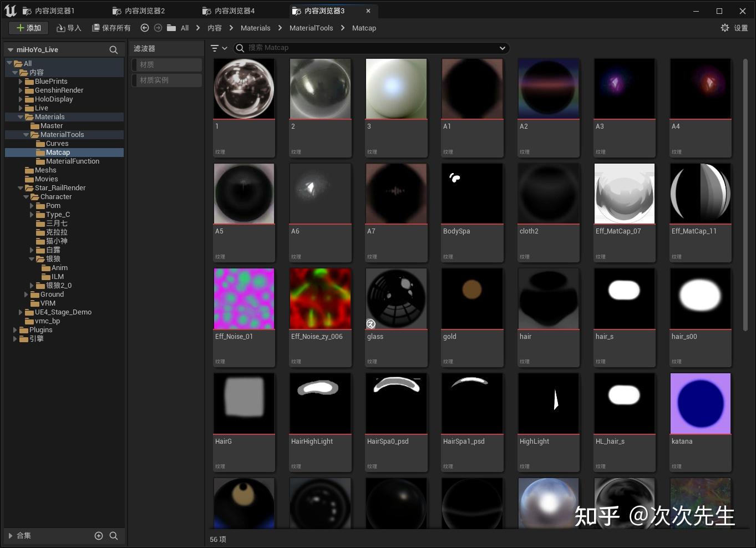Click the folder icon in the breadcrumb bar
The image size is (756, 548).
pyautogui.click(x=171, y=28)
